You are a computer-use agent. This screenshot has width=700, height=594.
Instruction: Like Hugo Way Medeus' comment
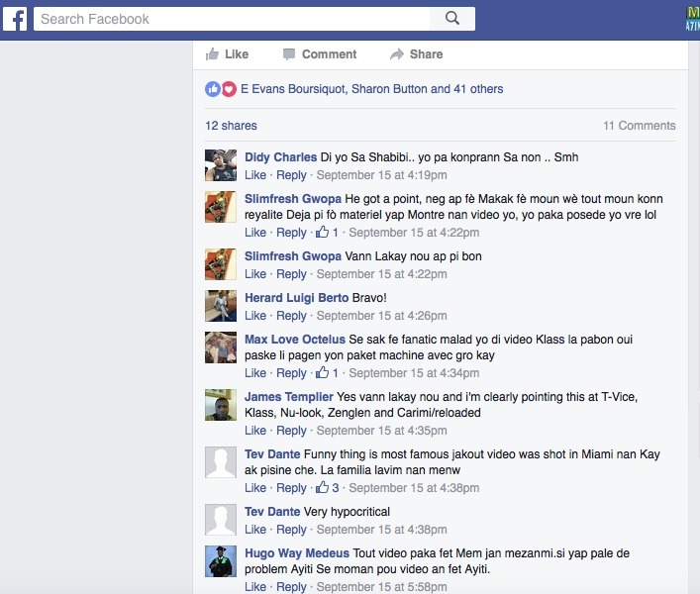(255, 587)
